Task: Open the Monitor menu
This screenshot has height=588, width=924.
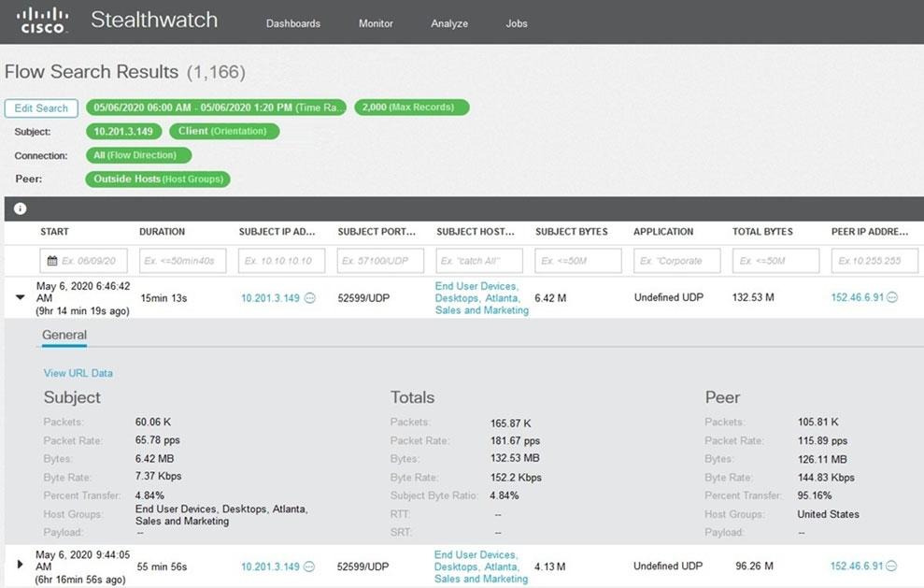Action: tap(376, 23)
